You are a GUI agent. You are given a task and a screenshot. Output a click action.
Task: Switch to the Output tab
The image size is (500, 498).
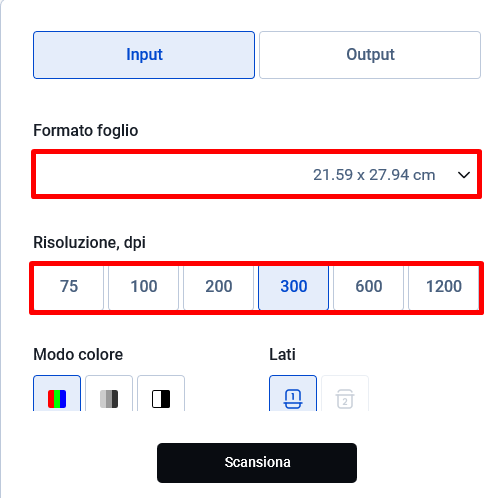click(x=370, y=55)
